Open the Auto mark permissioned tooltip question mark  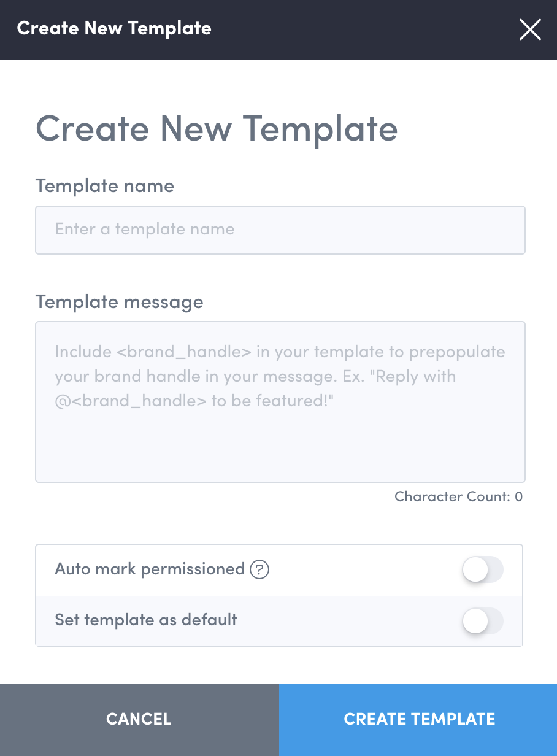tap(259, 569)
